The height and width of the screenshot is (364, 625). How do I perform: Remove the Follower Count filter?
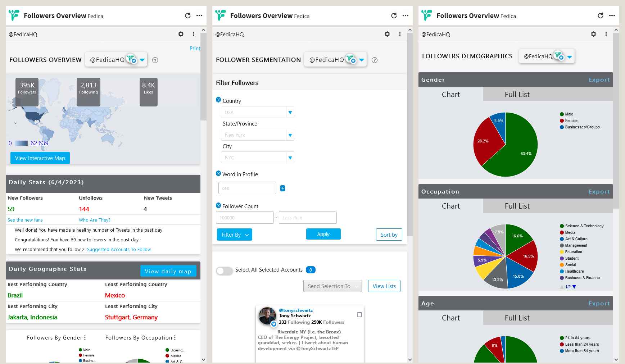tap(218, 206)
